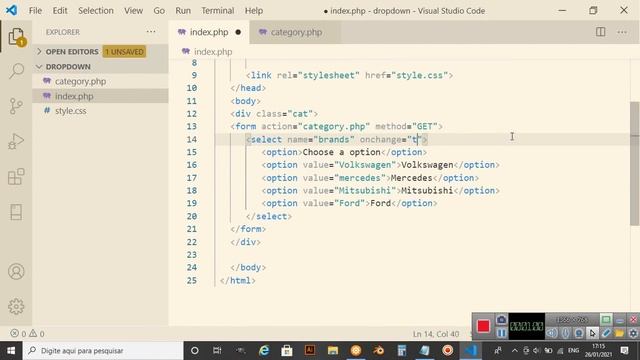The height and width of the screenshot is (360, 640).
Task: Click the red stop recording button
Action: coord(483,326)
